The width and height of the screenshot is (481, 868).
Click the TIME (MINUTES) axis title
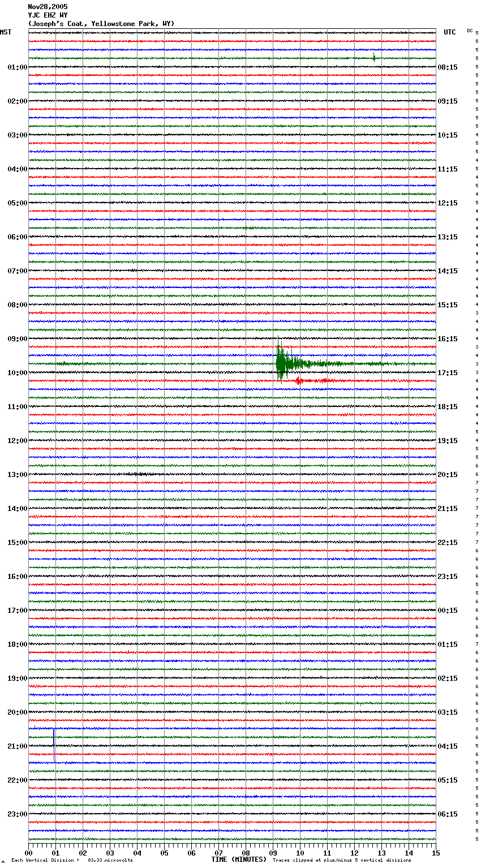(239, 860)
